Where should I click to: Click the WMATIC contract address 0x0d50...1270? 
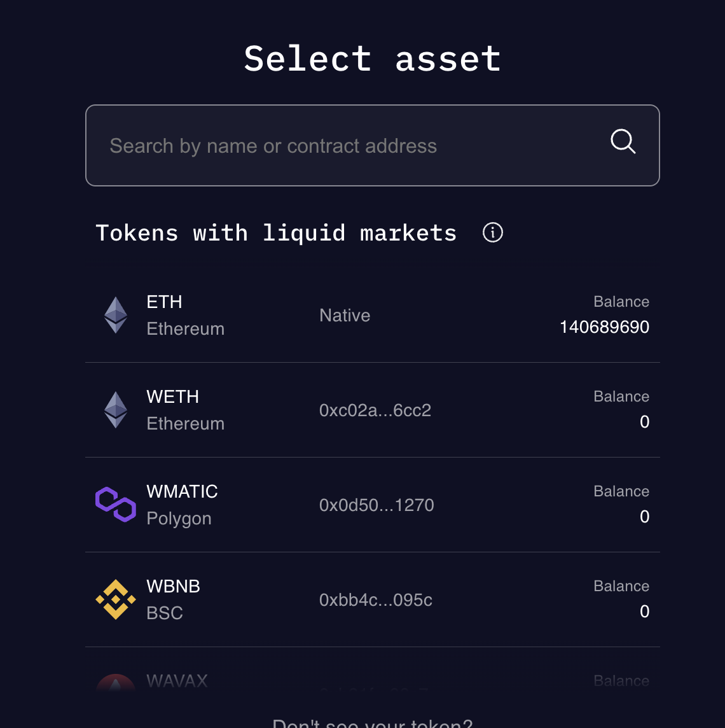(376, 505)
